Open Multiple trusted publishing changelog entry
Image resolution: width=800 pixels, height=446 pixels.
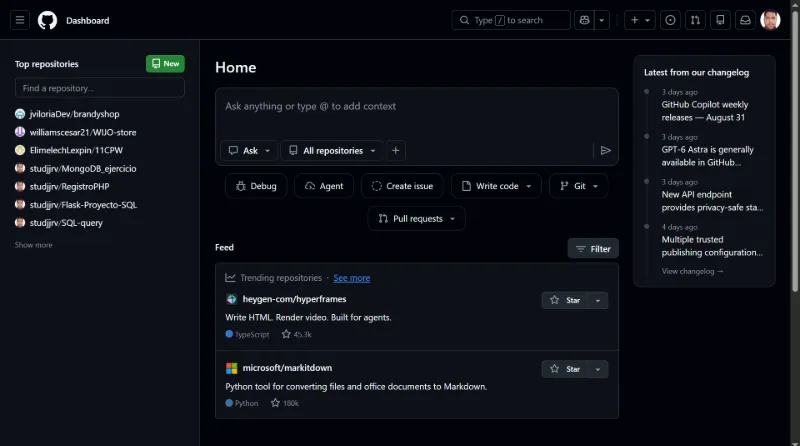coord(712,246)
